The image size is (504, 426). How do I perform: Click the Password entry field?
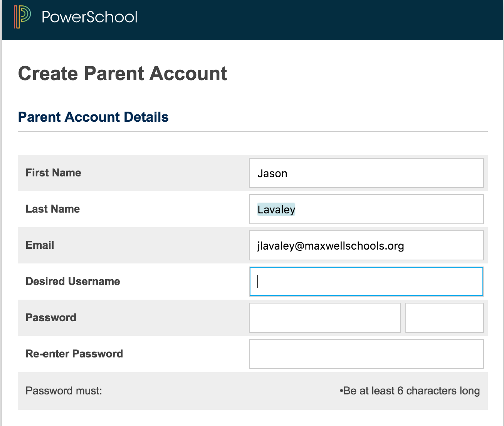(324, 318)
